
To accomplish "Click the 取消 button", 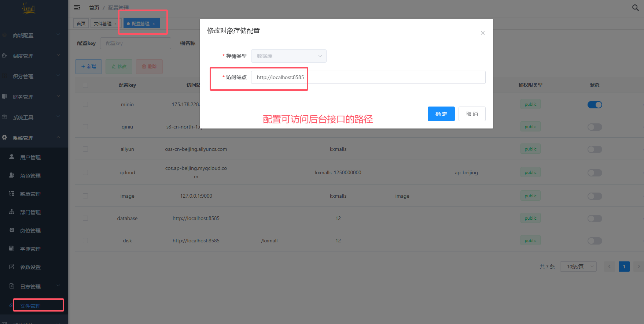I will pos(472,114).
